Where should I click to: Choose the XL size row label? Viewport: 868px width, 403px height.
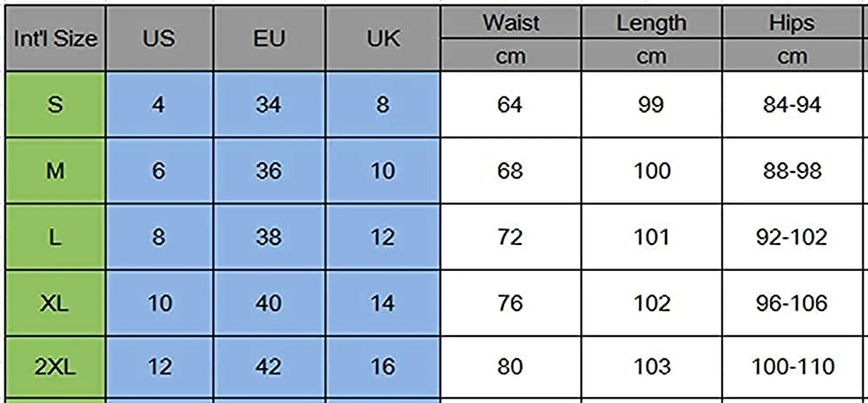coord(55,303)
